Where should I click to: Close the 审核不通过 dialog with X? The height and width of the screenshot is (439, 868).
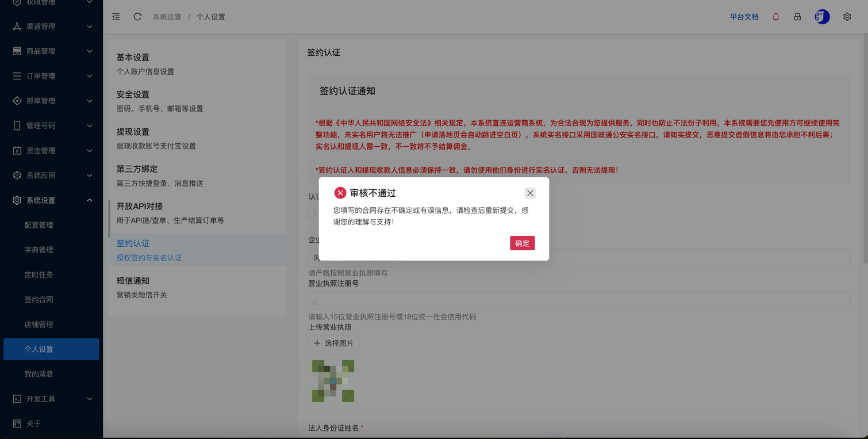pos(530,193)
